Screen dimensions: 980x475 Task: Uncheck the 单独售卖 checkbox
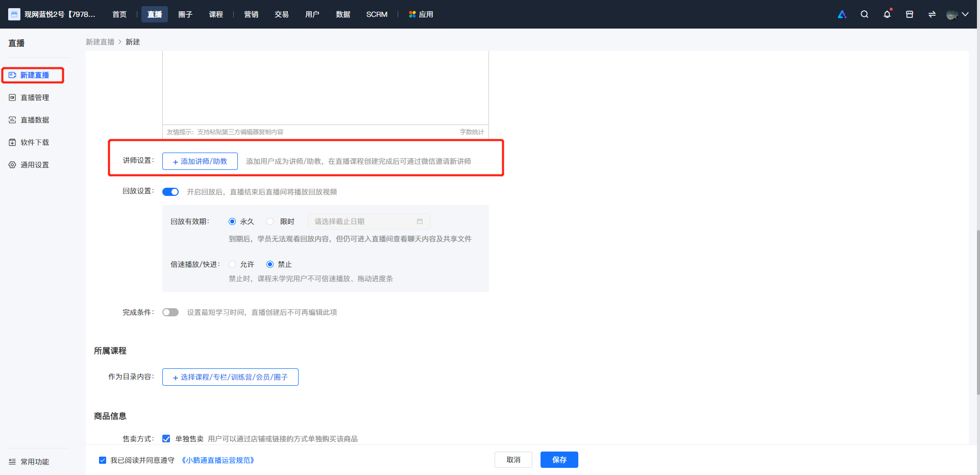tap(166, 439)
